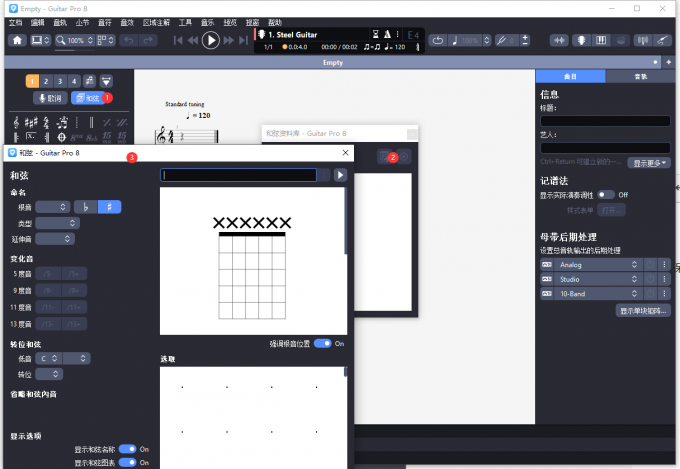Image resolution: width=680 pixels, height=469 pixels.
Task: Open the 文档 menu in the menu bar
Action: click(15, 22)
